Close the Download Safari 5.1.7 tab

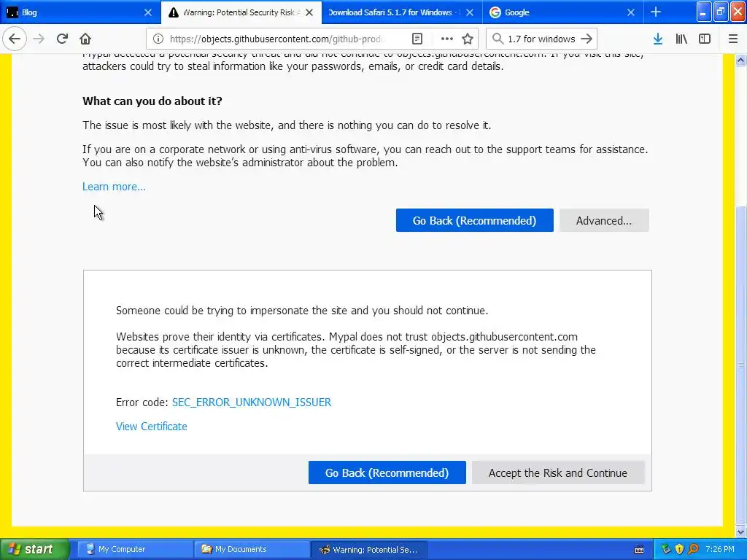(x=470, y=12)
